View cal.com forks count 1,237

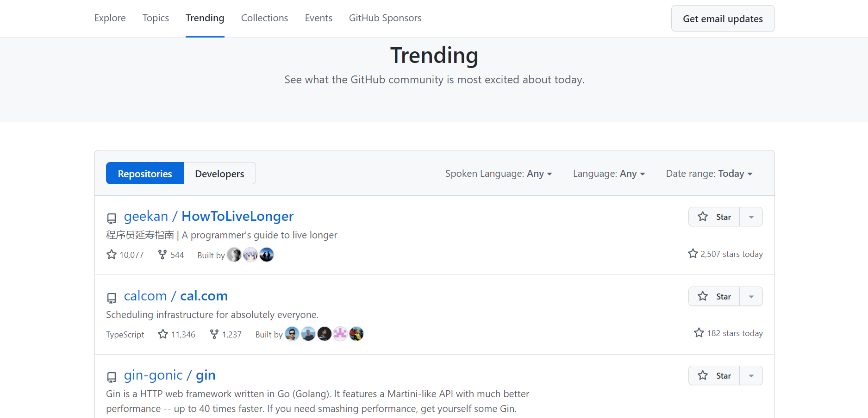(225, 334)
